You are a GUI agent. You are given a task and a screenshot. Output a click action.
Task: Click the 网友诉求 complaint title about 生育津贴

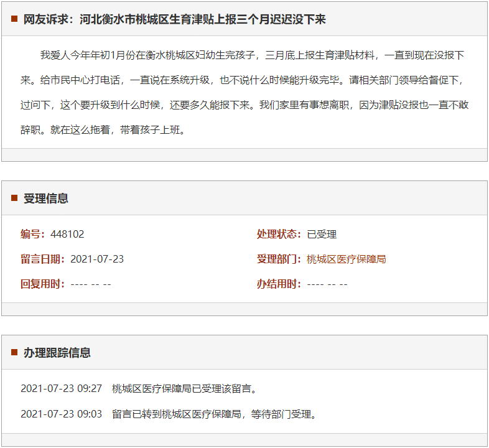pos(174,19)
